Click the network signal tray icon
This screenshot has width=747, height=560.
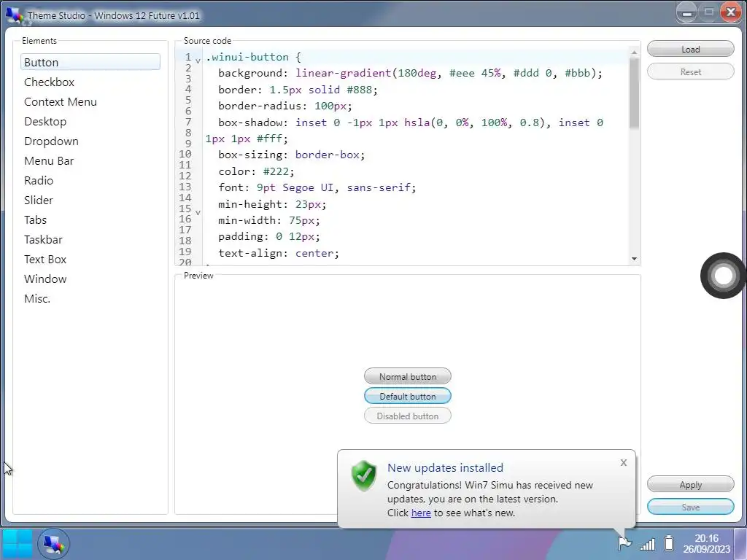[648, 543]
